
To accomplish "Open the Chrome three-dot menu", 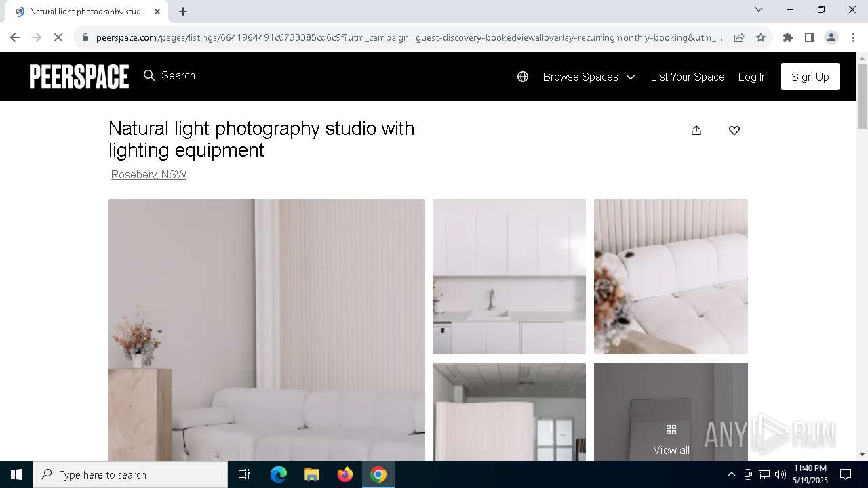I will pos(853,37).
